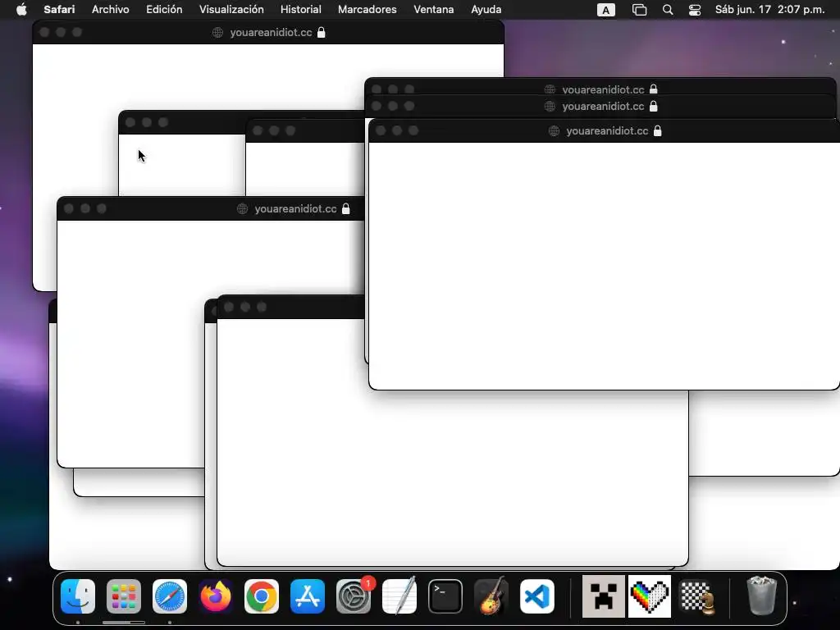This screenshot has width=840, height=630.
Task: Launch Firefox from the Dock
Action: point(216,596)
